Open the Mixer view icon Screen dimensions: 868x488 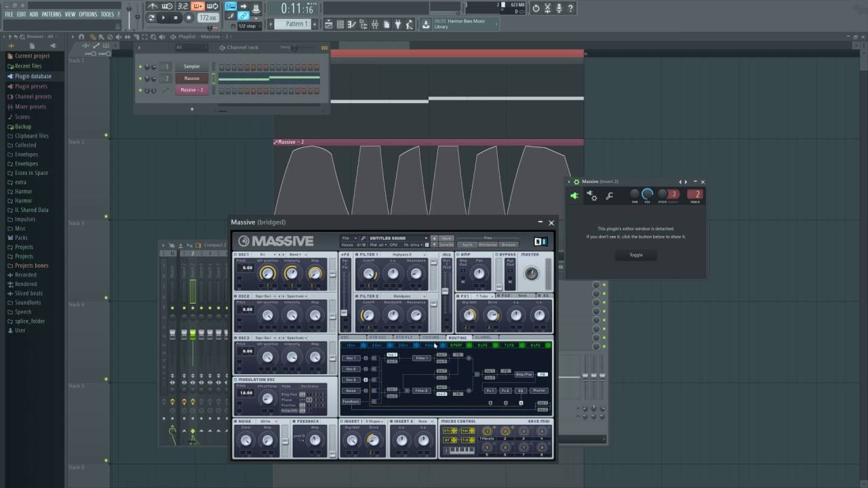(375, 24)
